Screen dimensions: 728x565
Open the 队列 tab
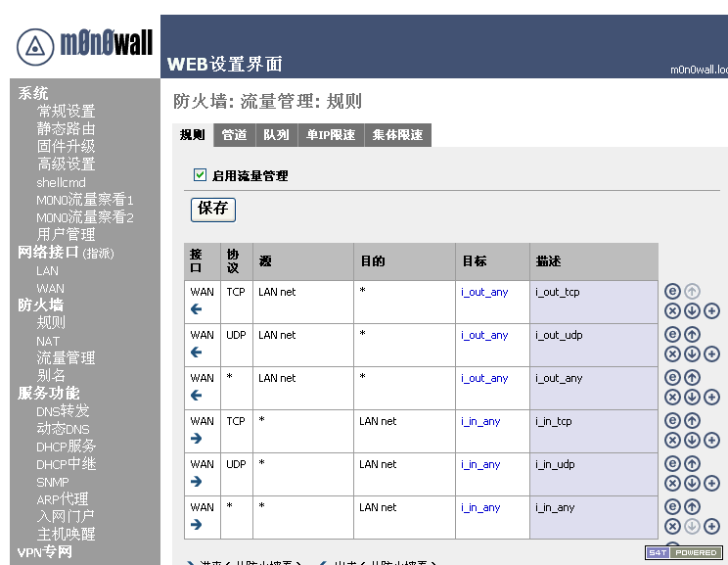pos(276,135)
